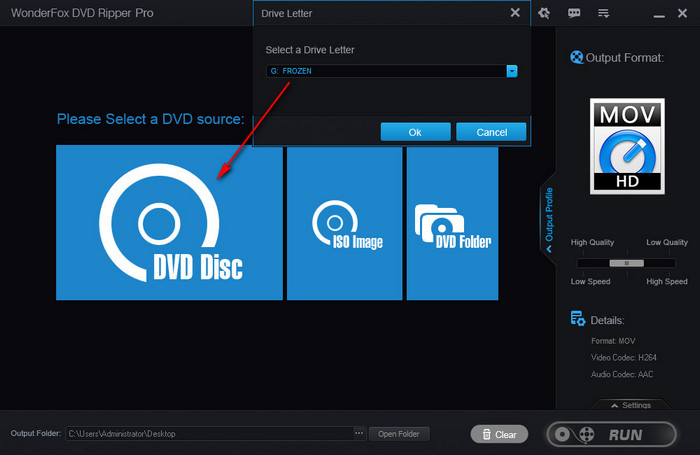Click the Format: MOV detail text
Viewport: 700px width, 455px height.
point(613,341)
